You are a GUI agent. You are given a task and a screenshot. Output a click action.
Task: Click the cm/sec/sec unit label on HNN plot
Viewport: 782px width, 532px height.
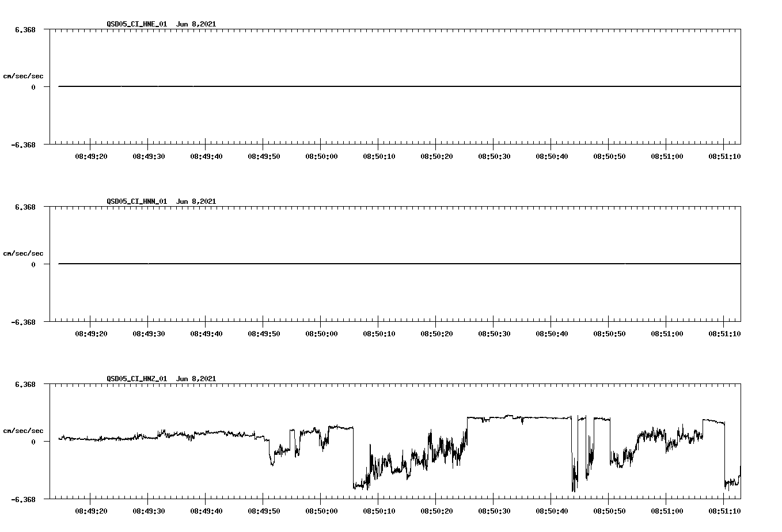(23, 253)
